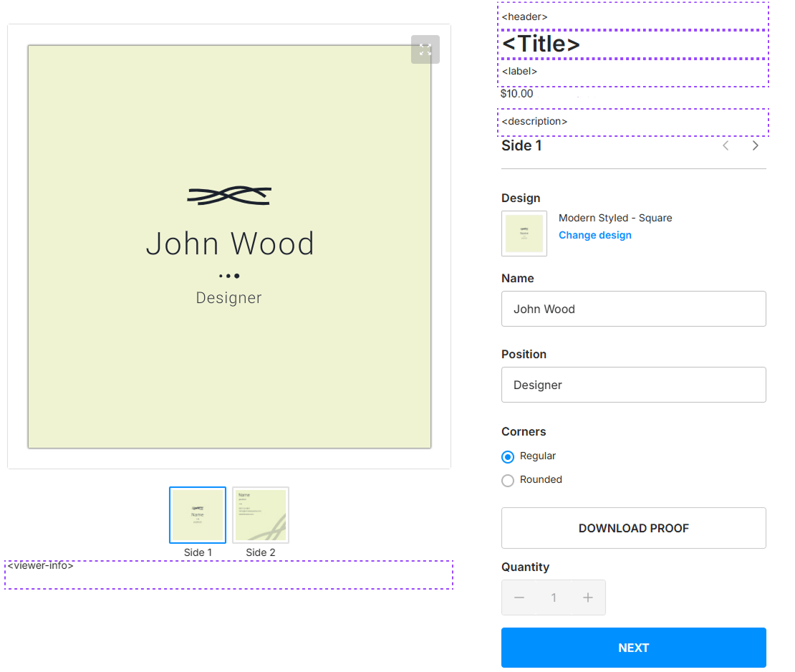Increase quantity with plus button

[x=587, y=597]
